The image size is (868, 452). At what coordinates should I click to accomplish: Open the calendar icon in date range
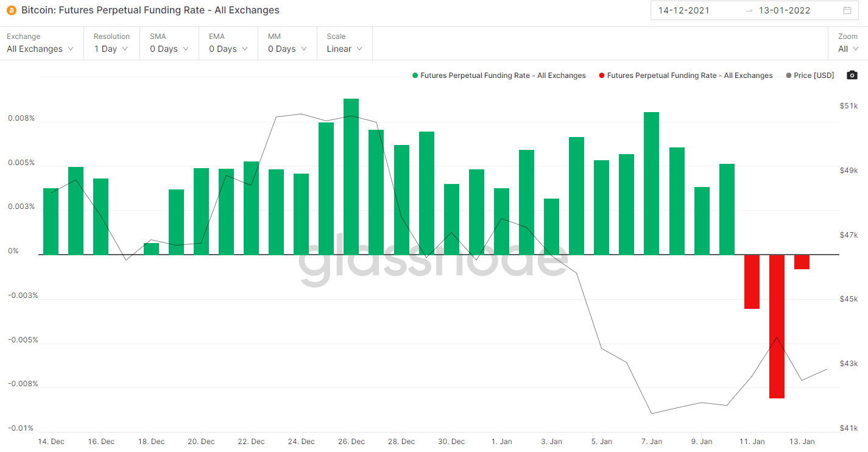(847, 10)
